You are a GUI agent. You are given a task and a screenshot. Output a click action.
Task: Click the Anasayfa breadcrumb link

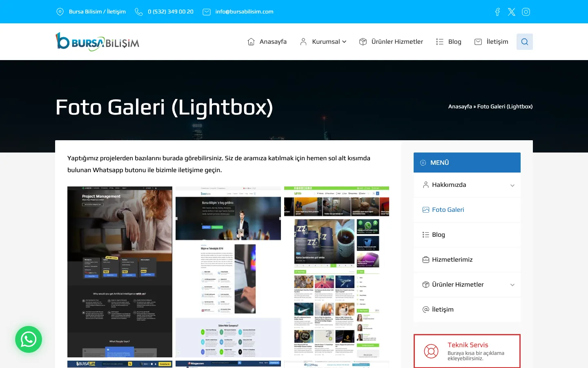(x=460, y=106)
